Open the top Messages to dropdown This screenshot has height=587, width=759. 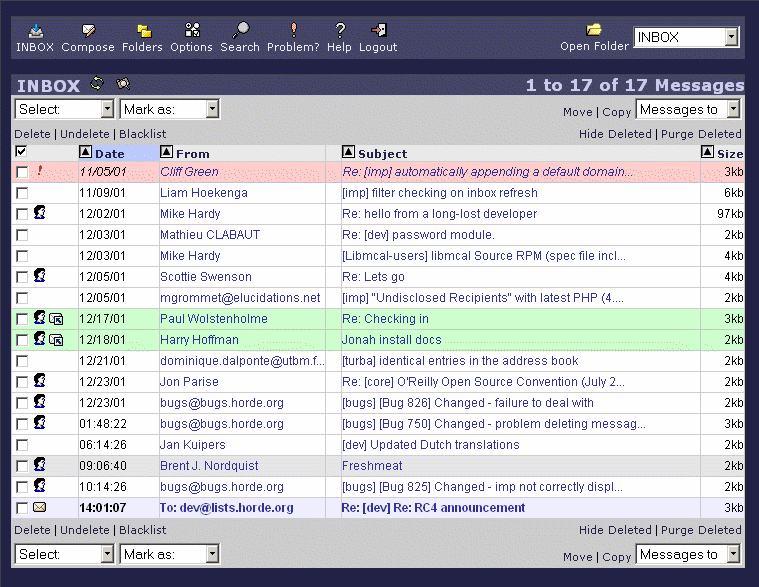point(688,109)
